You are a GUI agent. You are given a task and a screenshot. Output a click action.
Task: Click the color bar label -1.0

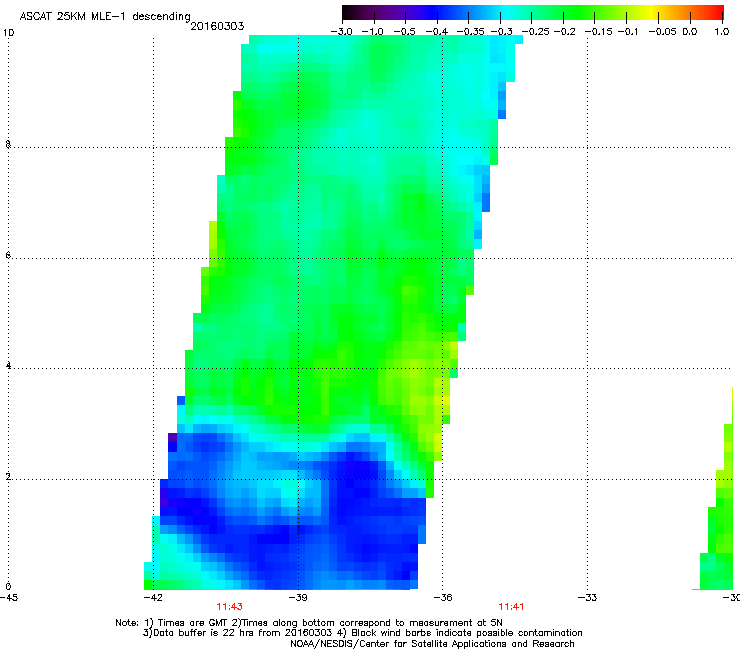[372, 32]
